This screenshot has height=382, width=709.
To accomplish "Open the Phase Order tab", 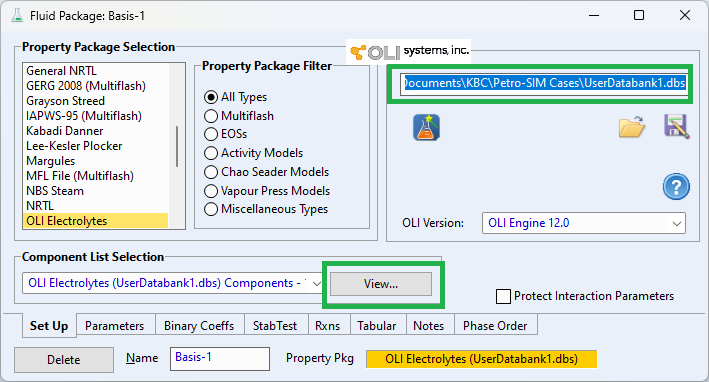I will [x=495, y=326].
